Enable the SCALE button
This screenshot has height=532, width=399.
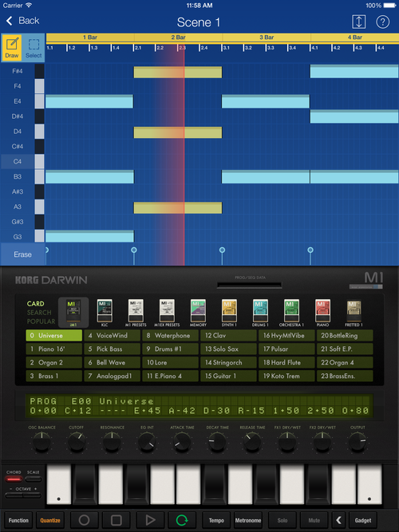pos(34,479)
